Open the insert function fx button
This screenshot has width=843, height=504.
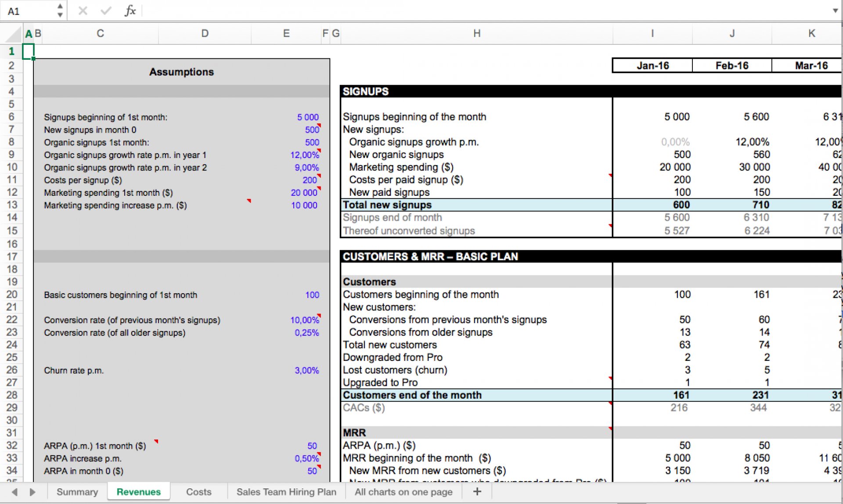coord(130,11)
